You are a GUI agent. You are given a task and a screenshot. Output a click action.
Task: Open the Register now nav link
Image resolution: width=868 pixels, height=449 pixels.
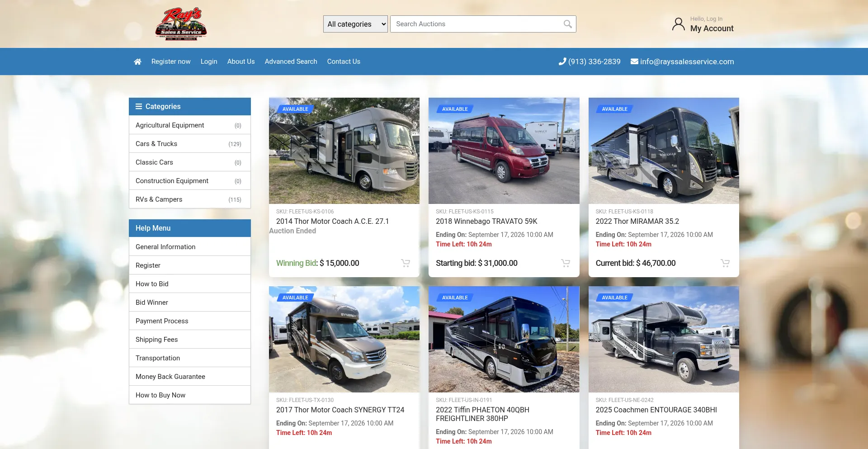(x=171, y=61)
